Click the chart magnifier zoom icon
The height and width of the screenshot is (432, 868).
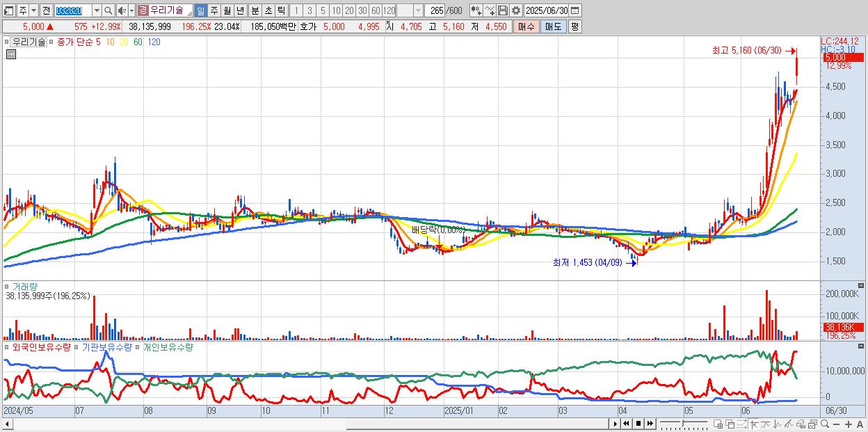[x=824, y=424]
